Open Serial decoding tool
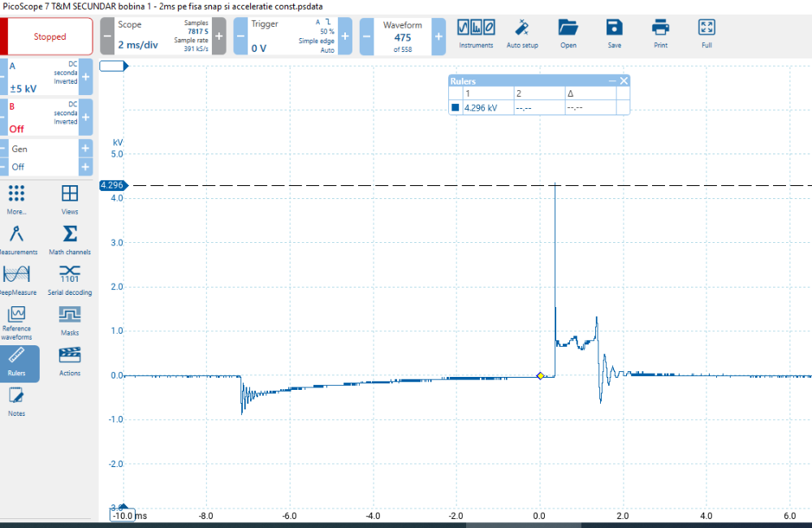This screenshot has width=812, height=528. pyautogui.click(x=70, y=279)
